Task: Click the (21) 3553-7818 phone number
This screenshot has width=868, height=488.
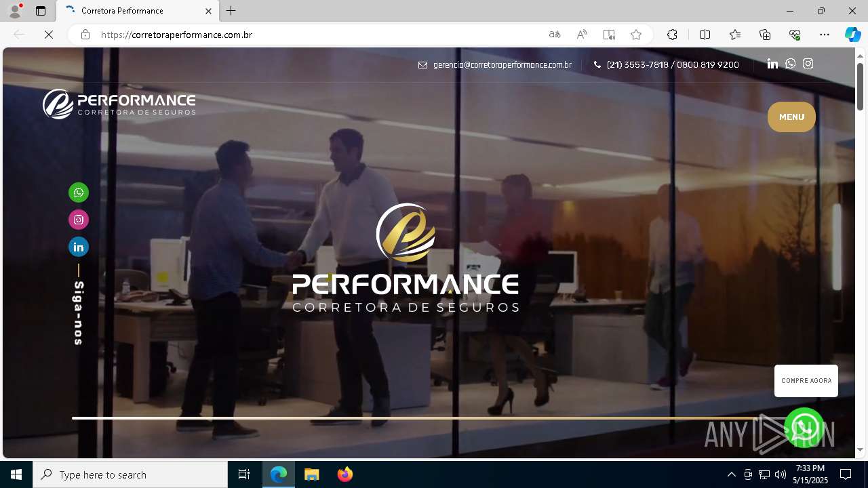Action: click(x=637, y=65)
